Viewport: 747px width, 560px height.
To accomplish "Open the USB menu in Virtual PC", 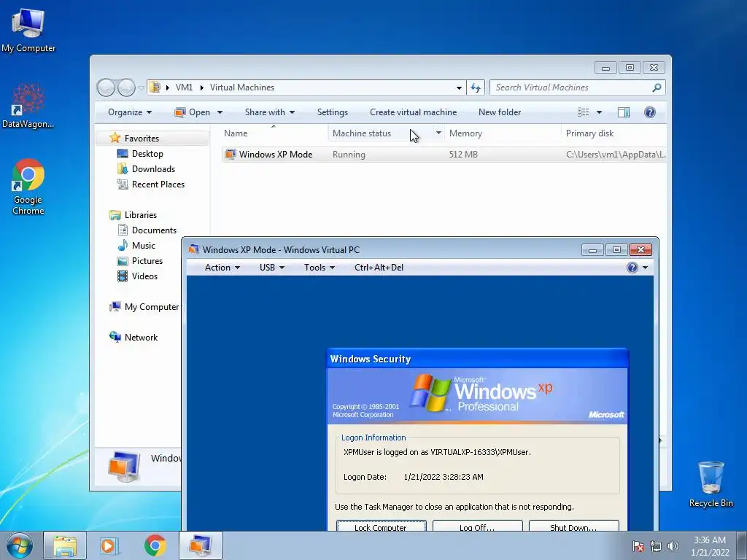I will click(x=272, y=268).
